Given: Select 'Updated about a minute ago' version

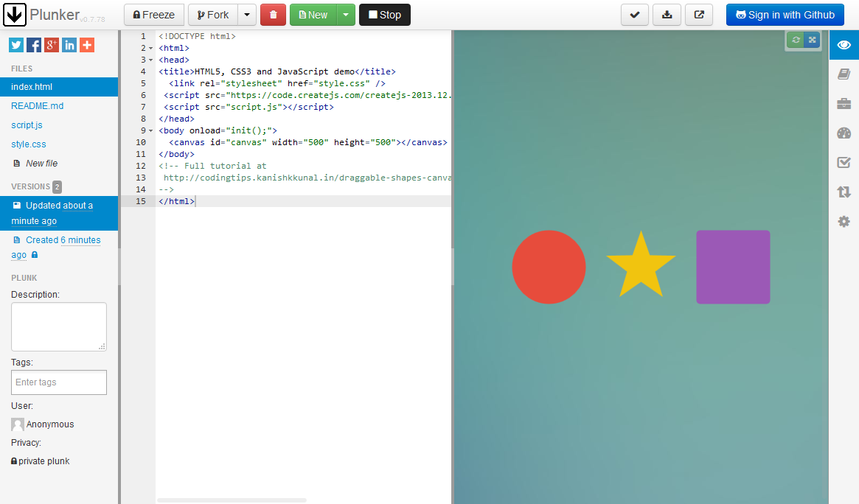Looking at the screenshot, I should [x=59, y=213].
